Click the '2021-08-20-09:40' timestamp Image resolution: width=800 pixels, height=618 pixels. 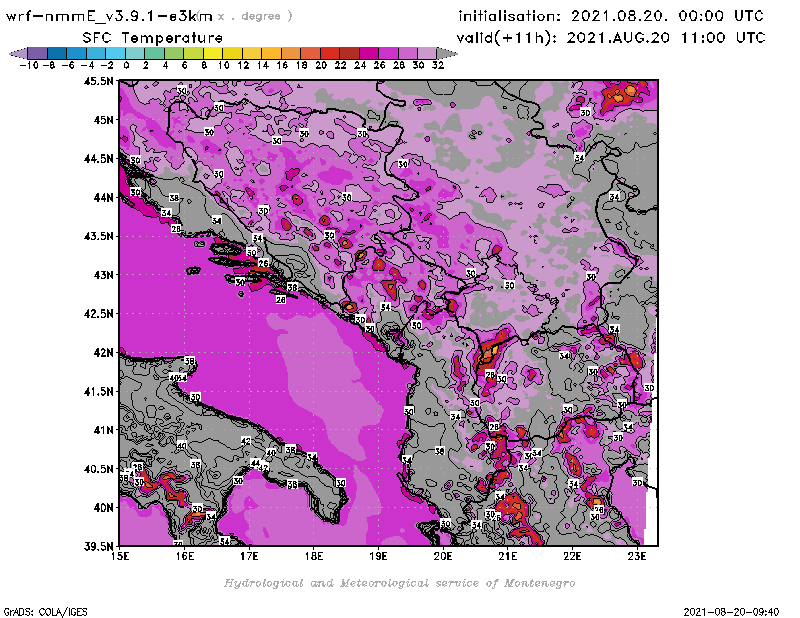click(731, 612)
